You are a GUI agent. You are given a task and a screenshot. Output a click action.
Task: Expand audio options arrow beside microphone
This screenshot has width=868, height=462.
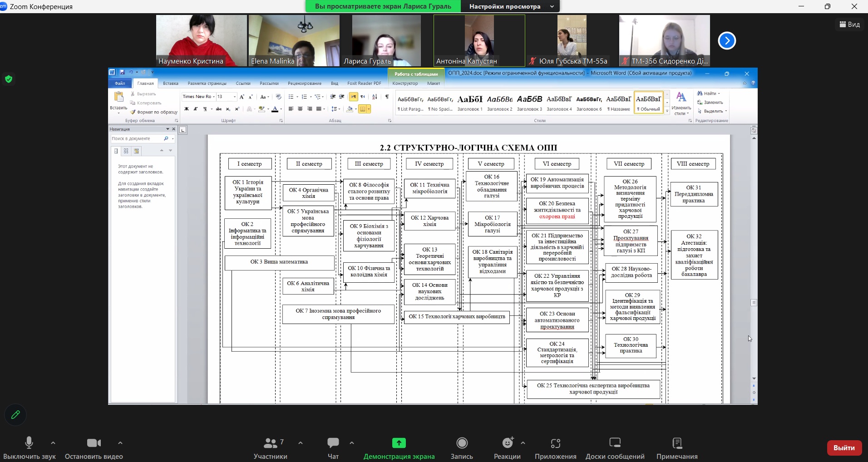click(x=53, y=443)
